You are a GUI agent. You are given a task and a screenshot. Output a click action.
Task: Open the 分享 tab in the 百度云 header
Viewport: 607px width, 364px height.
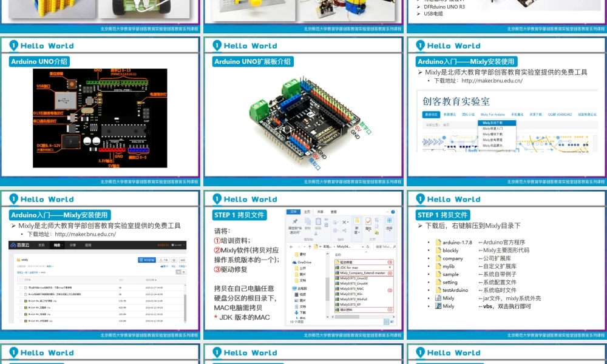[73, 245]
